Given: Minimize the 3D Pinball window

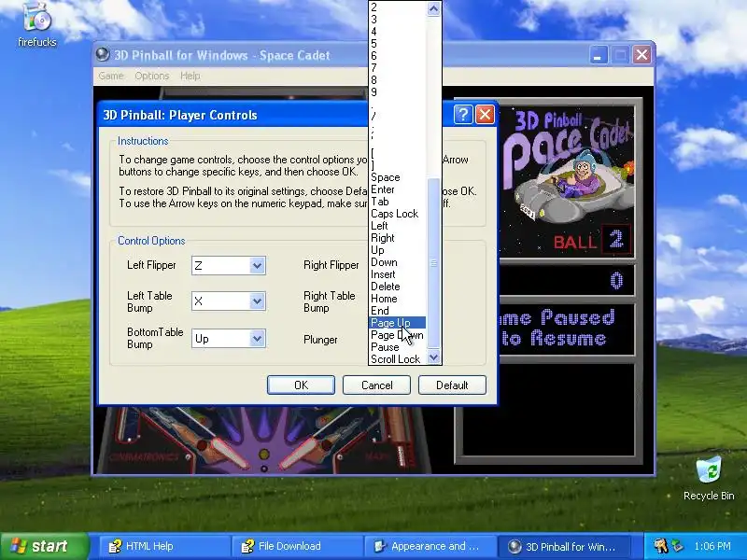Looking at the screenshot, I should click(598, 55).
